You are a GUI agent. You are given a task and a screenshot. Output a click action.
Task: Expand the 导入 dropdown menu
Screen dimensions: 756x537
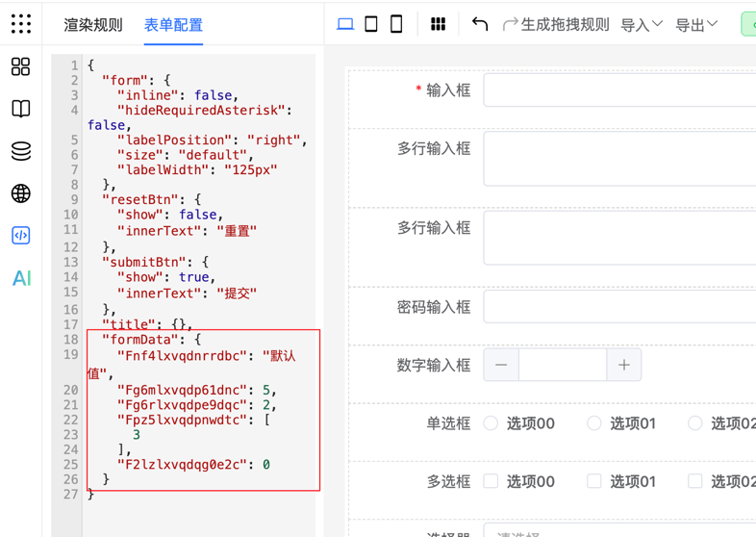click(642, 25)
